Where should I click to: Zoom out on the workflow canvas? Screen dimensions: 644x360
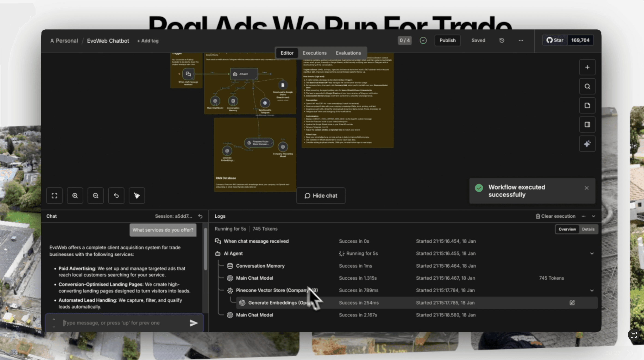tap(96, 195)
